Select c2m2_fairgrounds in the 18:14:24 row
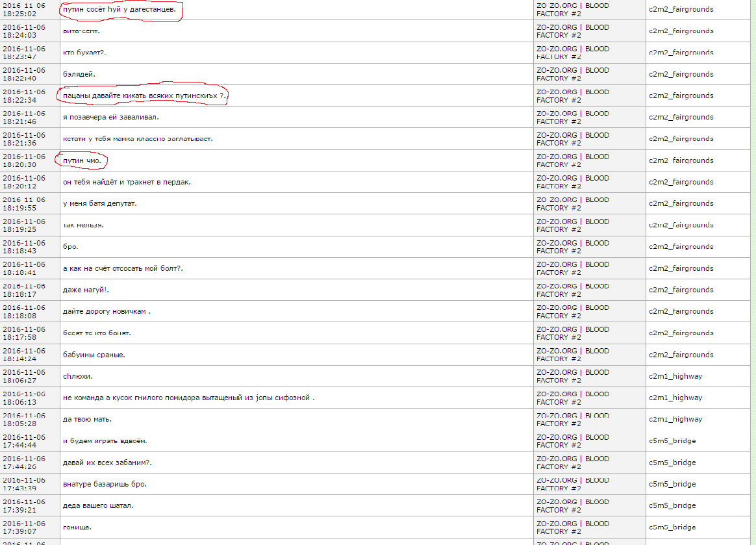The image size is (756, 545). click(x=681, y=355)
